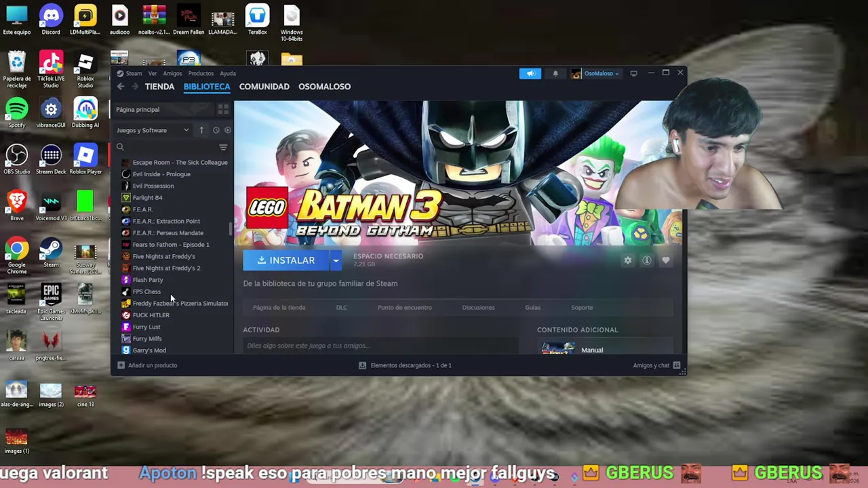Open TeraBox desktop icon
This screenshot has width=868, height=488.
pos(257,20)
